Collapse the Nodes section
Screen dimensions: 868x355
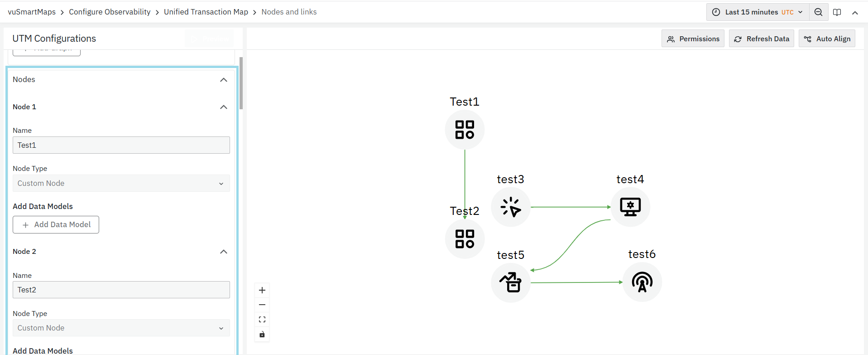[223, 80]
